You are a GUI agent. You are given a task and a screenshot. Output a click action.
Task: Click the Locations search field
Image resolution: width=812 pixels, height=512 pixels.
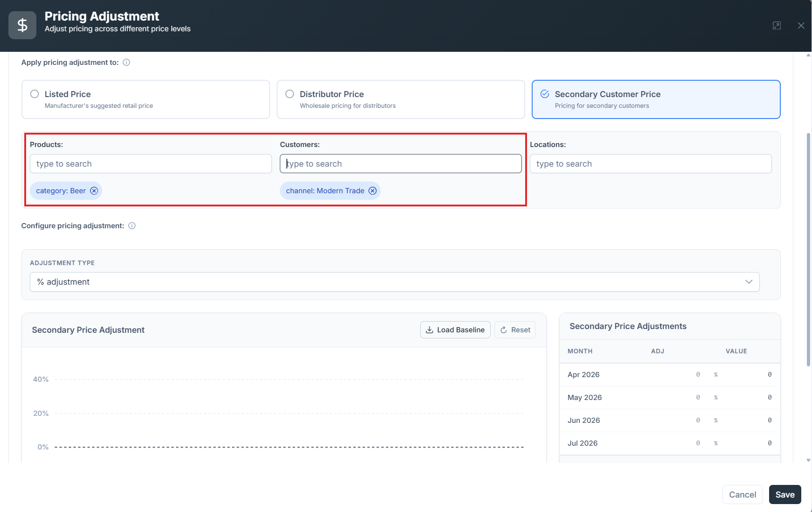point(651,164)
